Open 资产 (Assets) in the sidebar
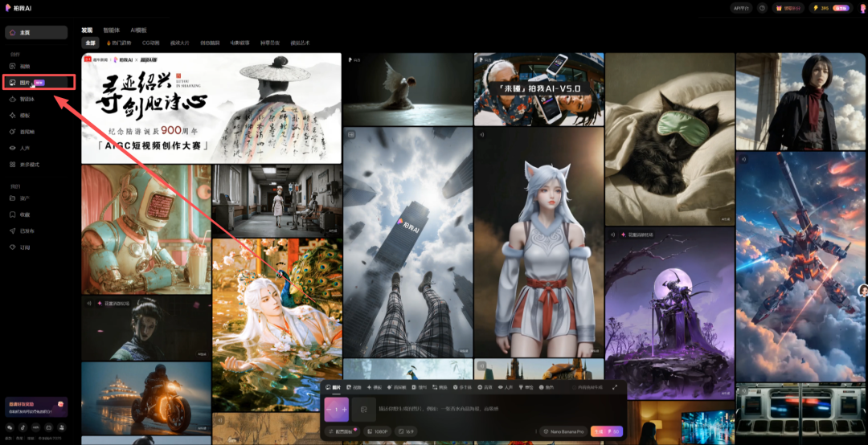Screen dimensions: 868x445 [x=24, y=198]
